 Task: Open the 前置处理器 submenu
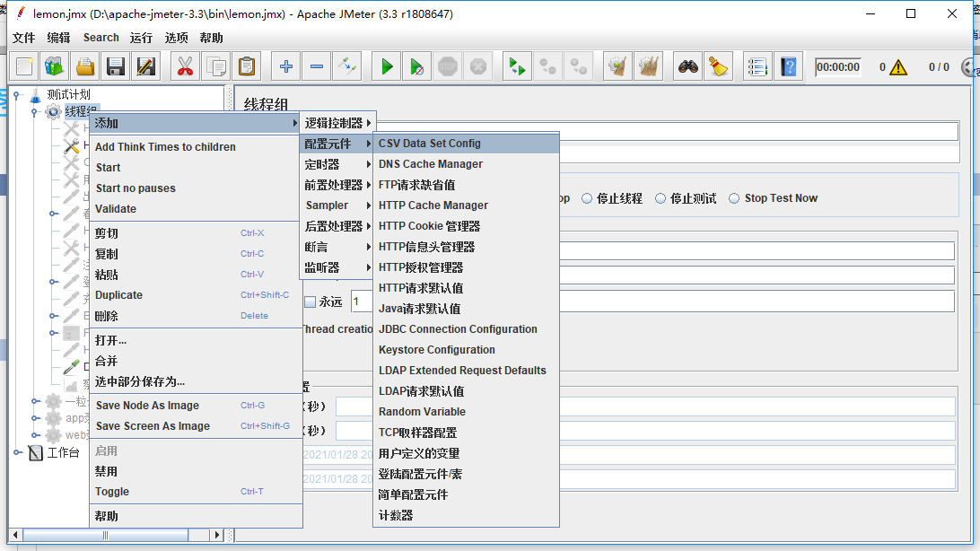pos(337,185)
